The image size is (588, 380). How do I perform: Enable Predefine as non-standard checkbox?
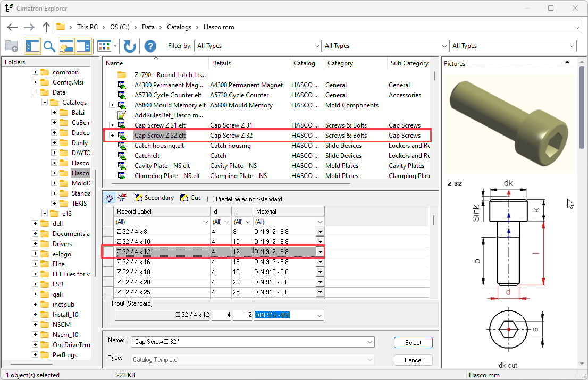211,199
